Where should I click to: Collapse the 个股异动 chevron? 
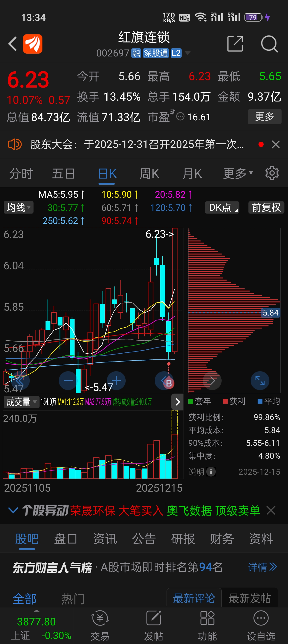13,510
